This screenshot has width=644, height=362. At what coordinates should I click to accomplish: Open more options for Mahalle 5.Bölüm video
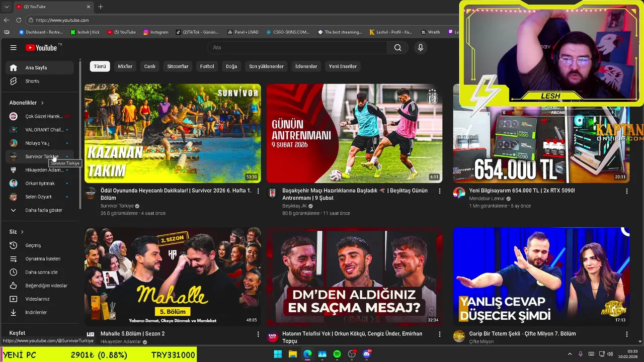point(258,334)
